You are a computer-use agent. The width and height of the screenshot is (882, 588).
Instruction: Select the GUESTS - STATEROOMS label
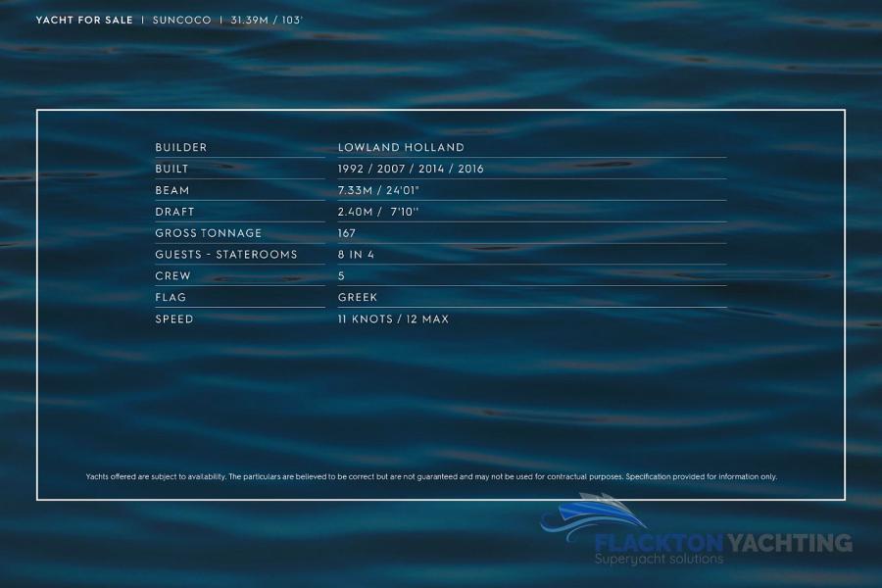(226, 255)
